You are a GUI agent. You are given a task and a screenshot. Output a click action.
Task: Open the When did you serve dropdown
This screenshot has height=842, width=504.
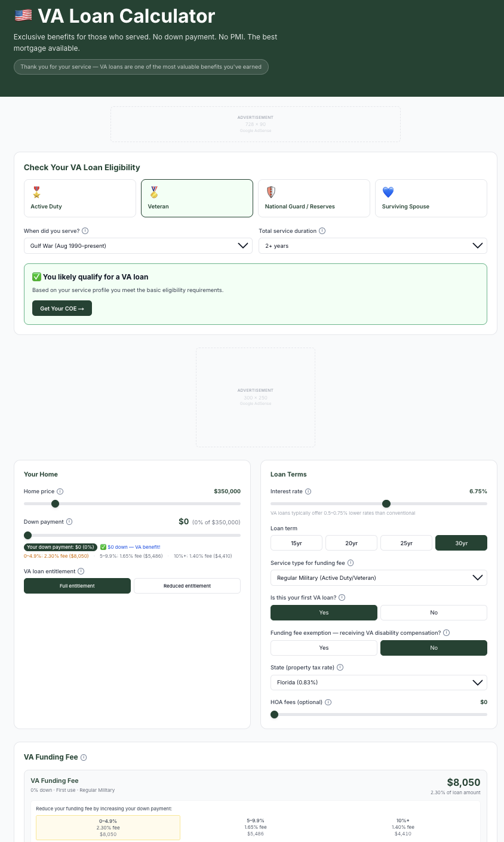(138, 245)
